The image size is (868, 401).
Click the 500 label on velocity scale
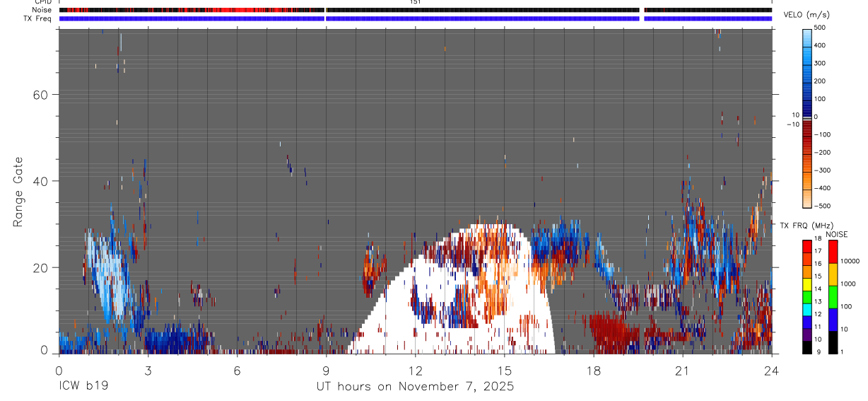pyautogui.click(x=820, y=28)
